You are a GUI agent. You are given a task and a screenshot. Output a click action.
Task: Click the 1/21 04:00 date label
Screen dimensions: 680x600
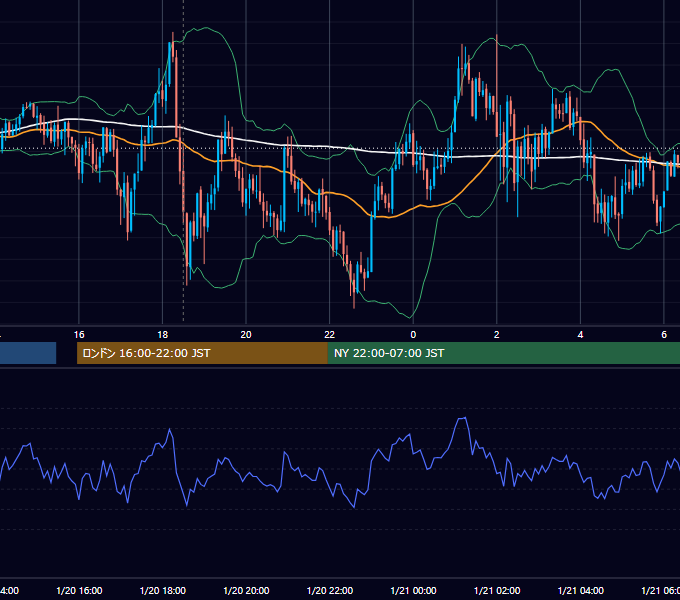(581, 590)
